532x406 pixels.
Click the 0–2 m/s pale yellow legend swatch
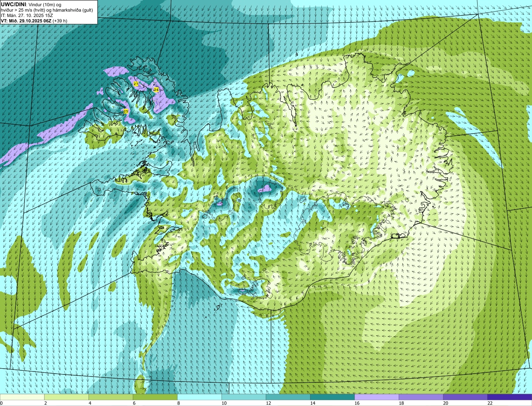(x=22, y=397)
